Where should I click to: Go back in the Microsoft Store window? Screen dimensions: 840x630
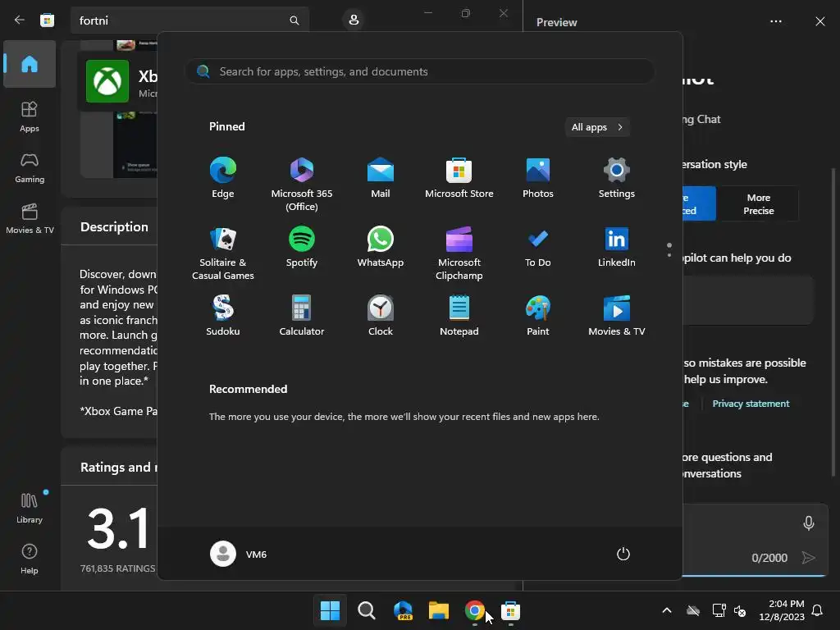(20, 21)
